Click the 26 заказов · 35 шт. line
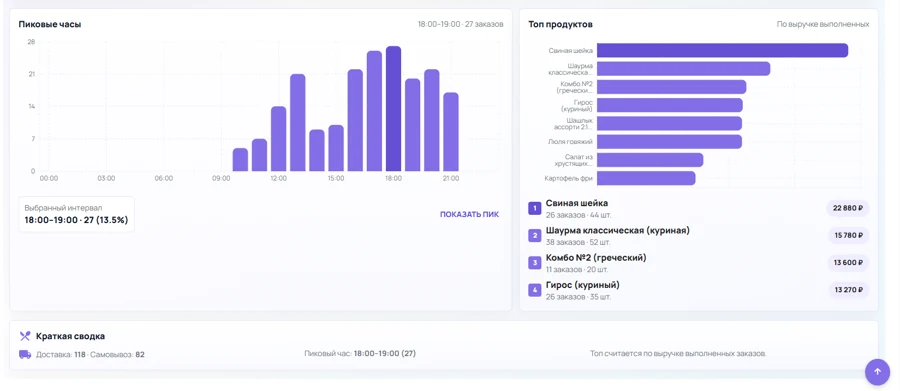900x391 pixels. pyautogui.click(x=579, y=297)
